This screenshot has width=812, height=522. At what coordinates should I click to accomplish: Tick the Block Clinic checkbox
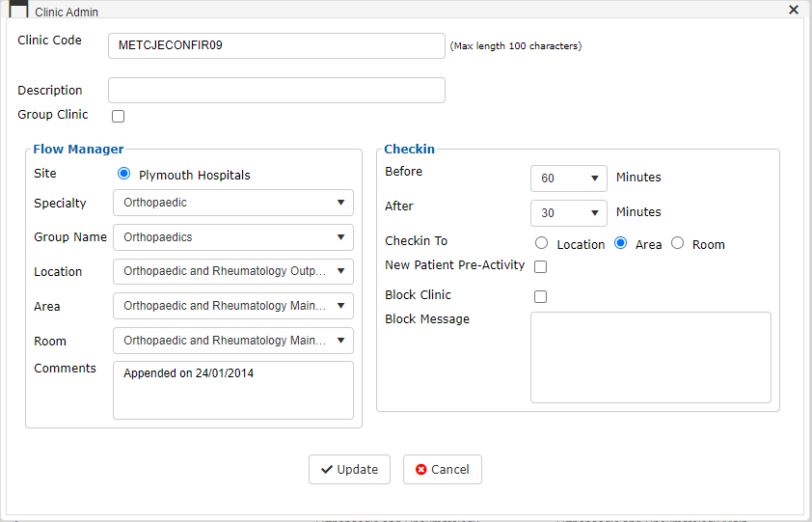pyautogui.click(x=541, y=296)
